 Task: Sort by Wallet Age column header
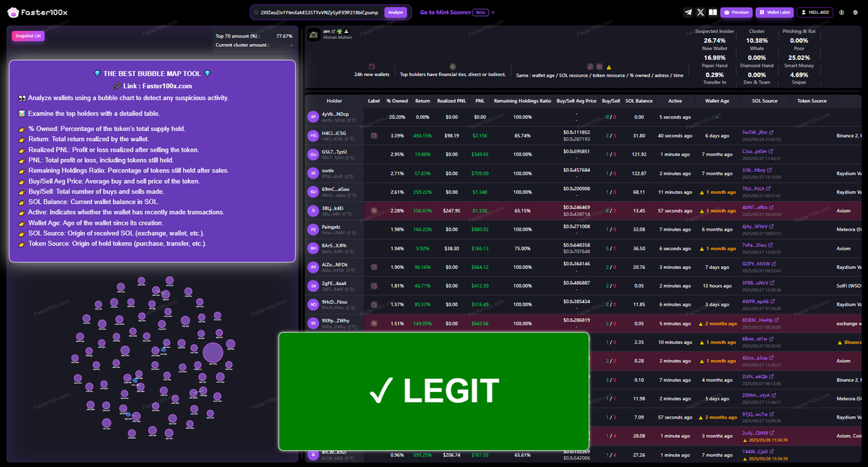pos(717,100)
